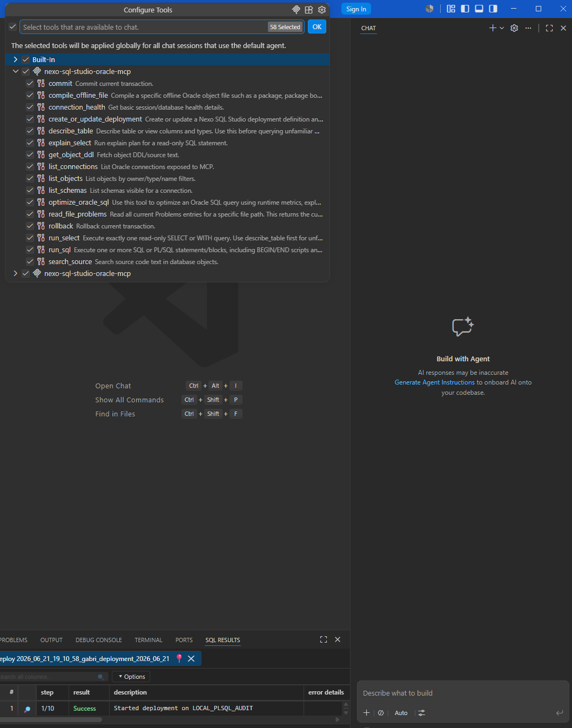
Task: Uncheck the rollback tool checkbox
Action: [30, 226]
